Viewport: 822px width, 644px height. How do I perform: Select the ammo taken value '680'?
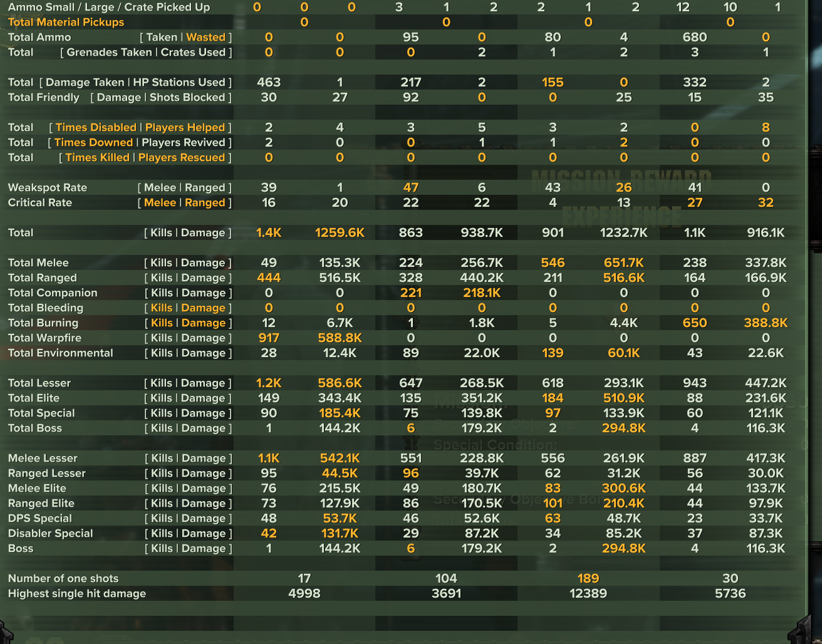tap(695, 37)
